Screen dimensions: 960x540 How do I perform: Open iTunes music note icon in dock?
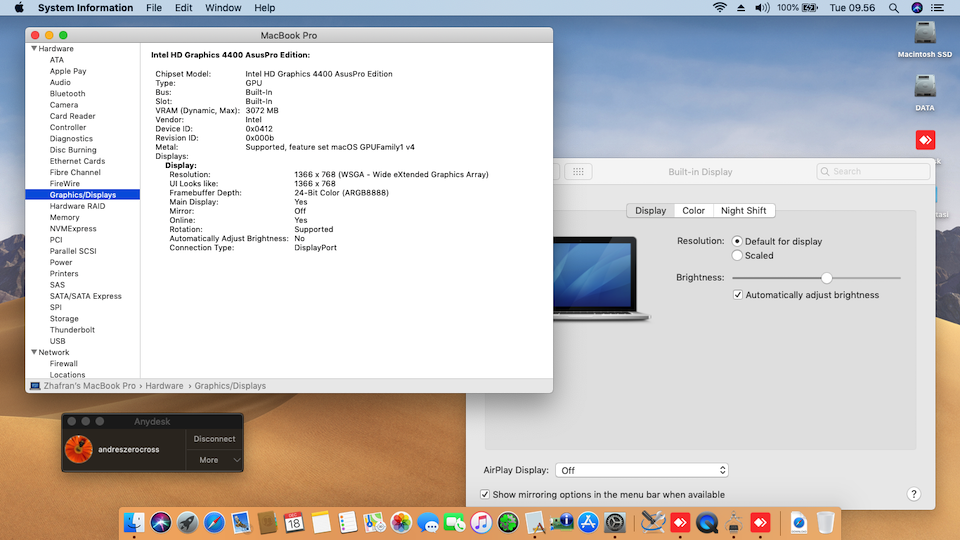click(x=481, y=523)
